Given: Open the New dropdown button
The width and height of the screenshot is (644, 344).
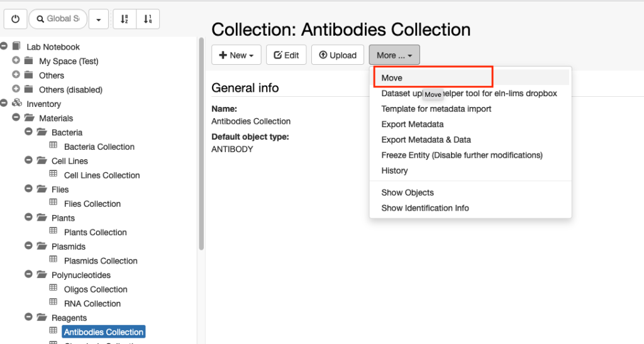Looking at the screenshot, I should click(236, 55).
